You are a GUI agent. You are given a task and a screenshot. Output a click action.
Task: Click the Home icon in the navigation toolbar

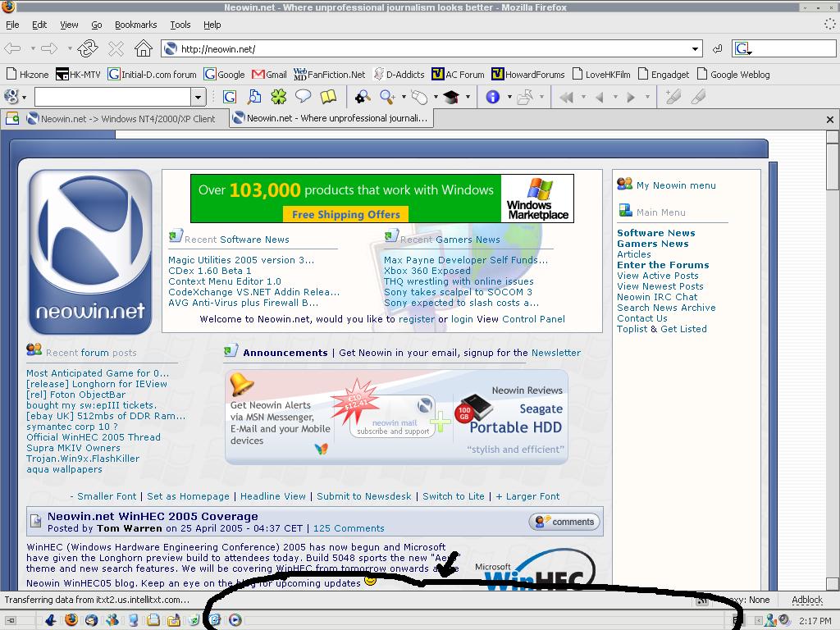(x=143, y=48)
